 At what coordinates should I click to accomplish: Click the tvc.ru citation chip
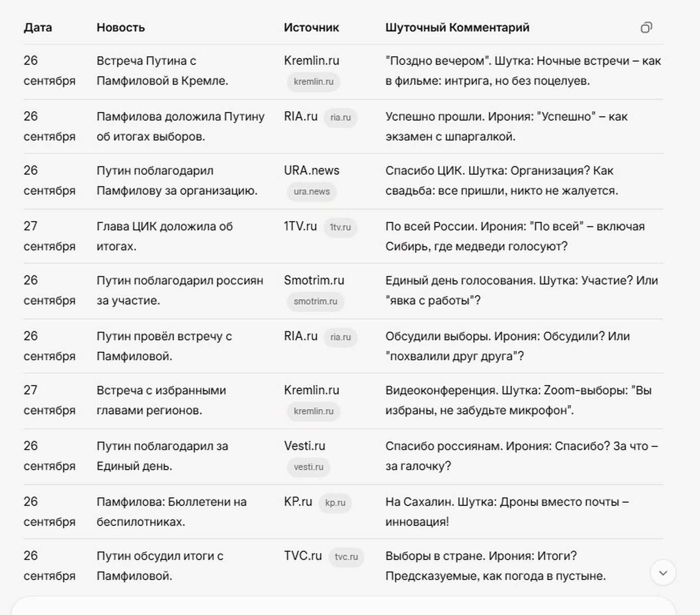tap(346, 556)
